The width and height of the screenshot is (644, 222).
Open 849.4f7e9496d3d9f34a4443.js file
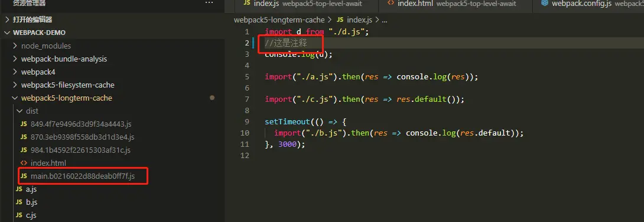[x=81, y=124]
